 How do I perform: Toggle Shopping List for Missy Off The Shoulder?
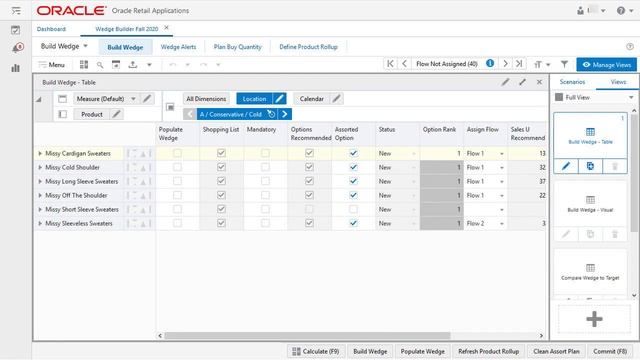(x=221, y=195)
